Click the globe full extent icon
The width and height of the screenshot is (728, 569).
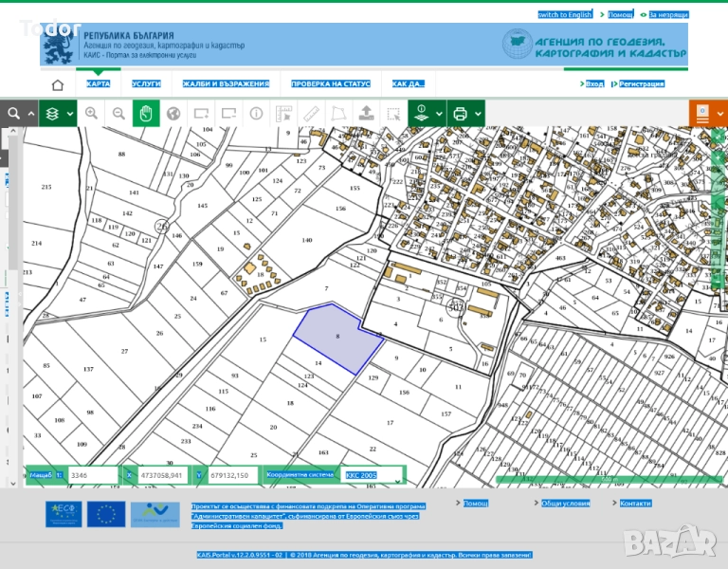click(x=173, y=114)
